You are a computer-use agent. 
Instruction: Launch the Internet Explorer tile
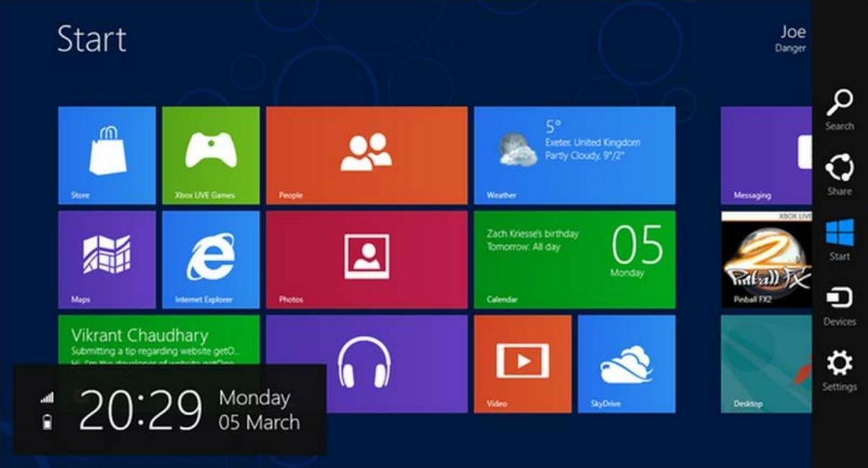coord(211,260)
